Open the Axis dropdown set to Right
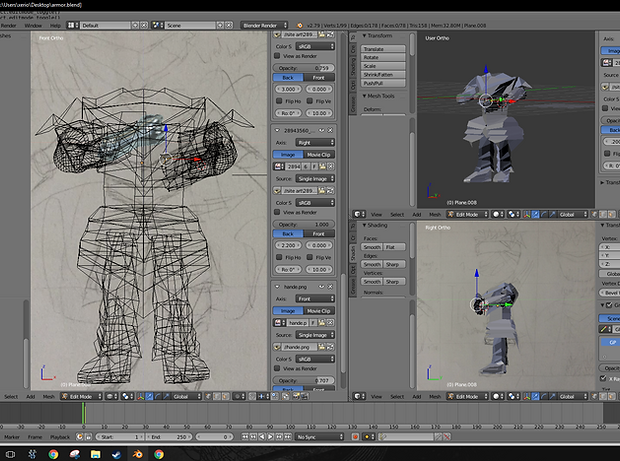The height and width of the screenshot is (461, 620). click(x=313, y=143)
